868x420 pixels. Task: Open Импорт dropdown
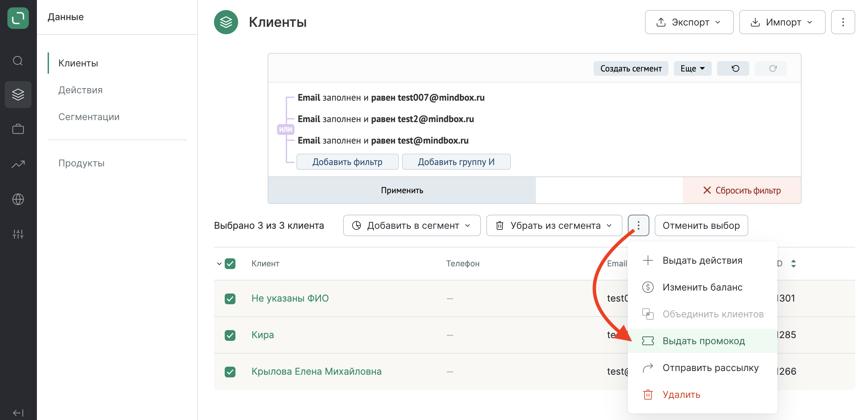pos(782,22)
